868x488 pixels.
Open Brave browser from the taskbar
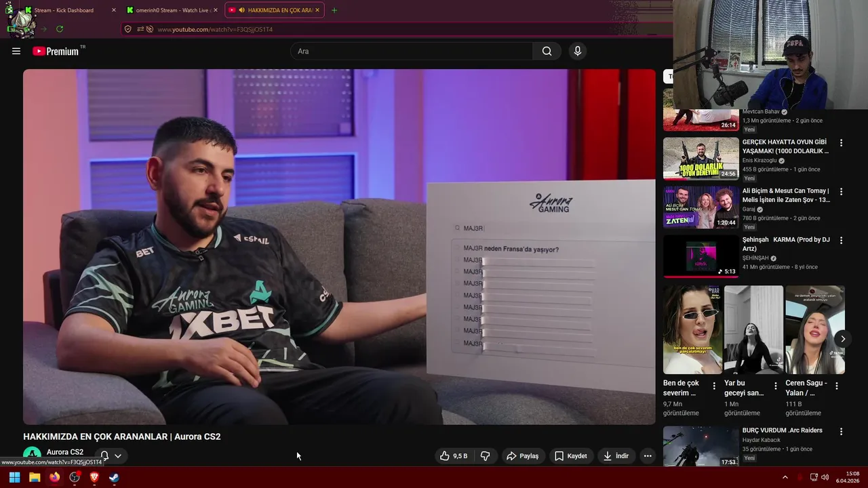tap(94, 477)
